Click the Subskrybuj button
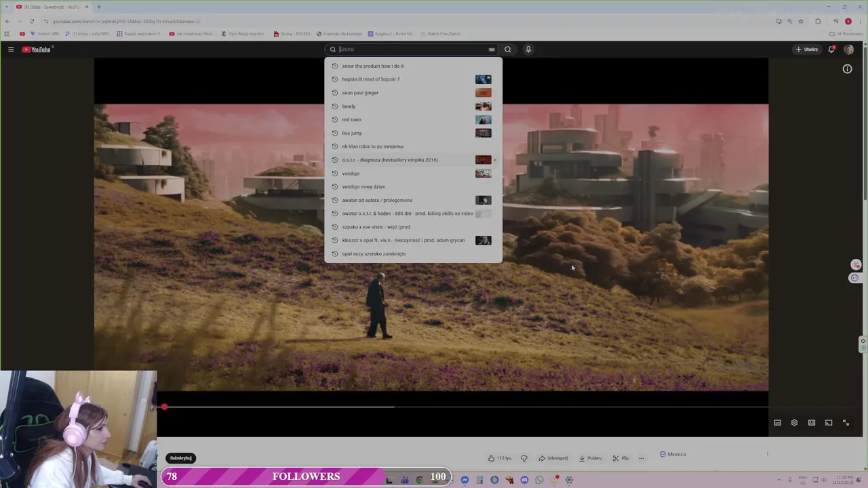The image size is (868, 488). coord(181,458)
